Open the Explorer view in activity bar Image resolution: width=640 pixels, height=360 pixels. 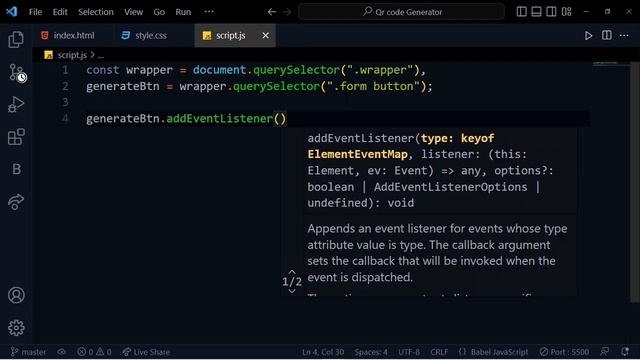point(16,40)
